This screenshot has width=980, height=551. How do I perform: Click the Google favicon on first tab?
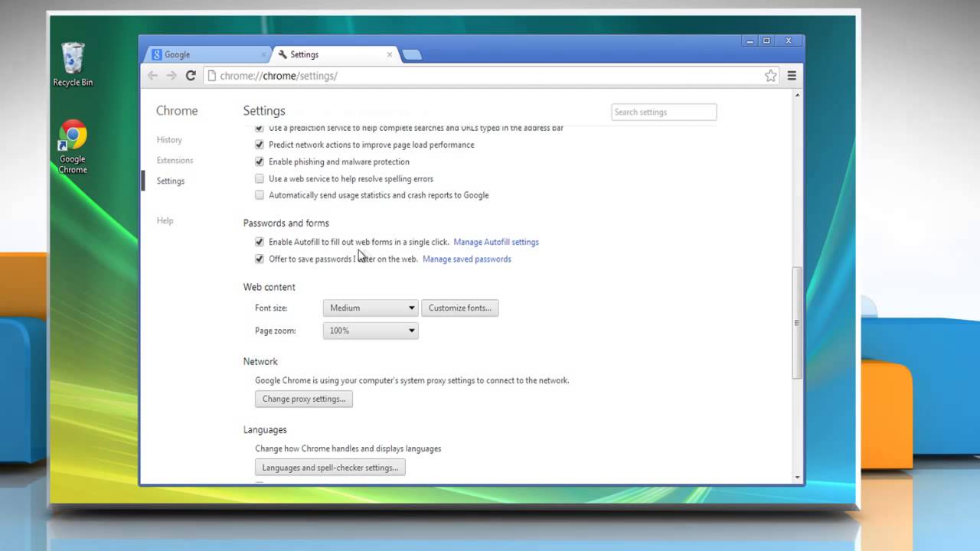pos(157,54)
